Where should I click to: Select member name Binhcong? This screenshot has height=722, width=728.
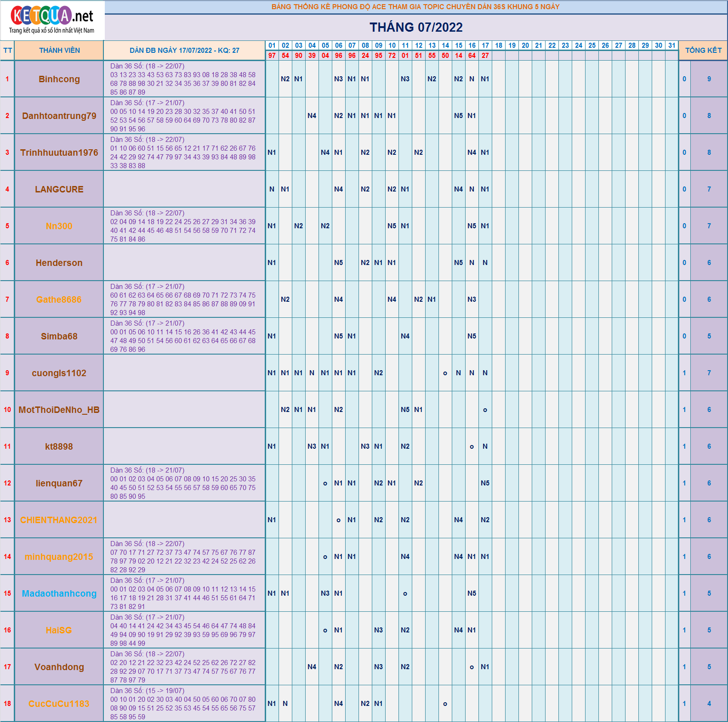(59, 79)
